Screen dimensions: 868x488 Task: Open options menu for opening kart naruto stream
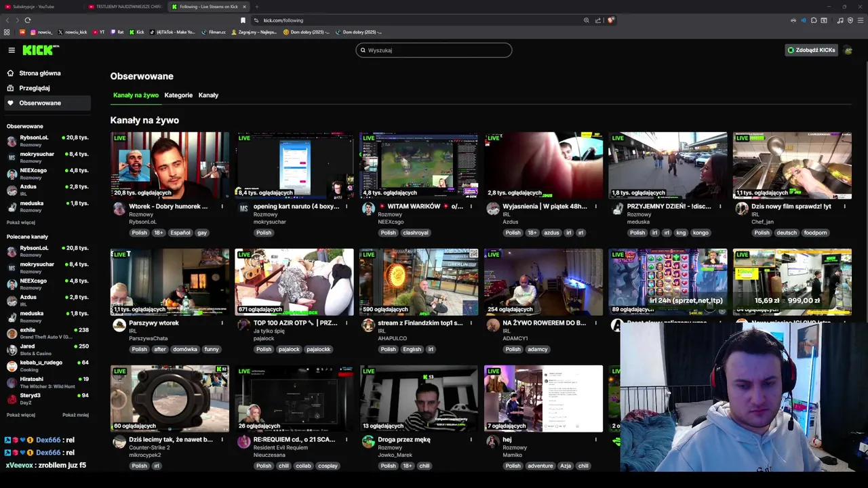(347, 207)
